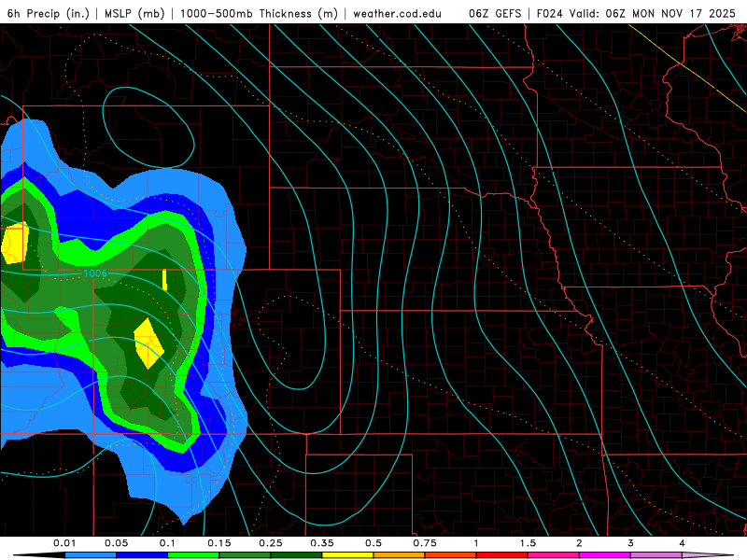Select the red legend swatch after 1
Image resolution: width=747 pixels, height=560 pixels.
(x=502, y=555)
